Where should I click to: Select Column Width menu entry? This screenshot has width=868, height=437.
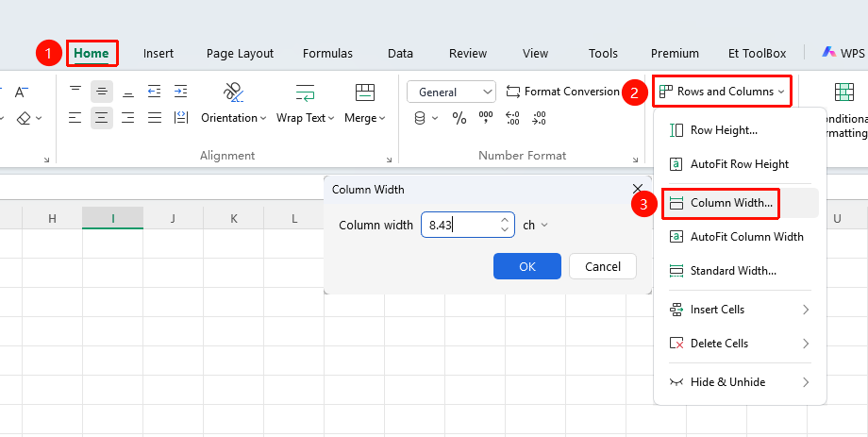[x=740, y=203]
